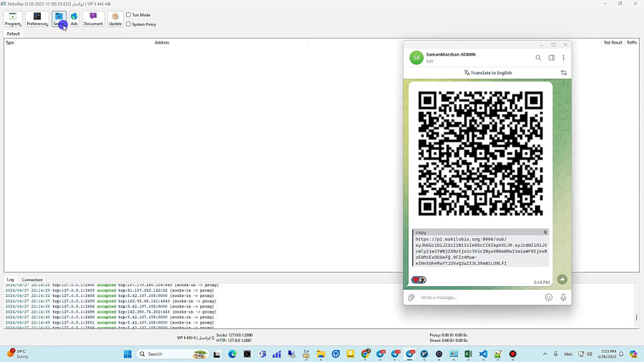
Task: Open the SA profile avatar in Telegram
Action: pyautogui.click(x=416, y=58)
